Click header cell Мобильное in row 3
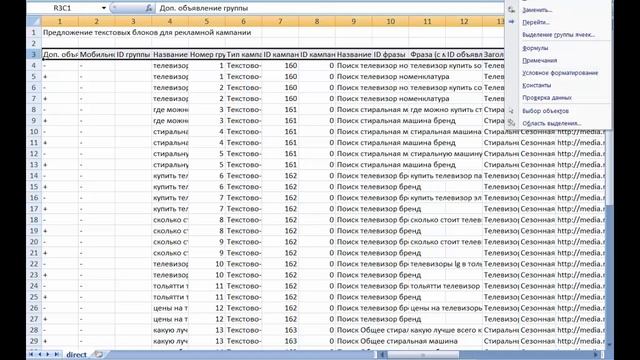 pos(96,54)
